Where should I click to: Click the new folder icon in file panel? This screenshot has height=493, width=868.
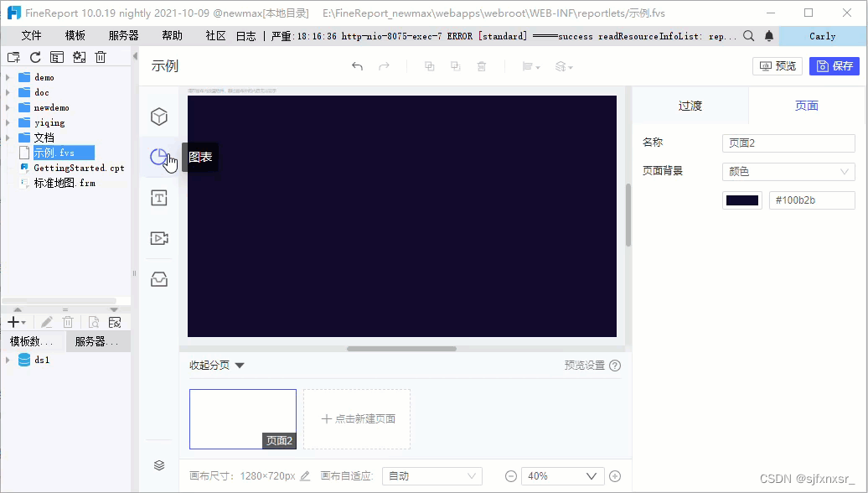tap(13, 57)
